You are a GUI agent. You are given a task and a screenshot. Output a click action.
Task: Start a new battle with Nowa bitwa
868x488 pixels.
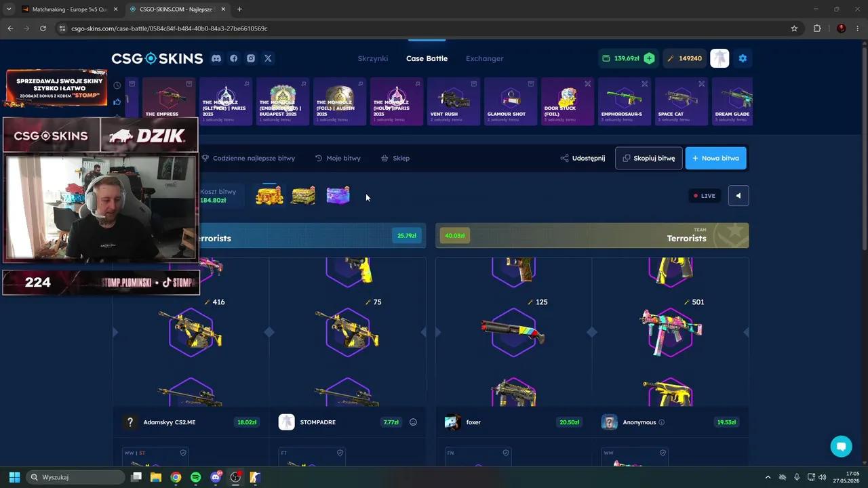click(715, 158)
